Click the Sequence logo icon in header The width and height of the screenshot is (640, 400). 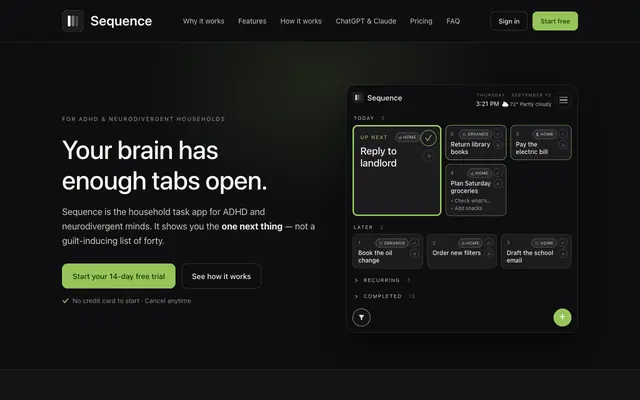pos(73,21)
